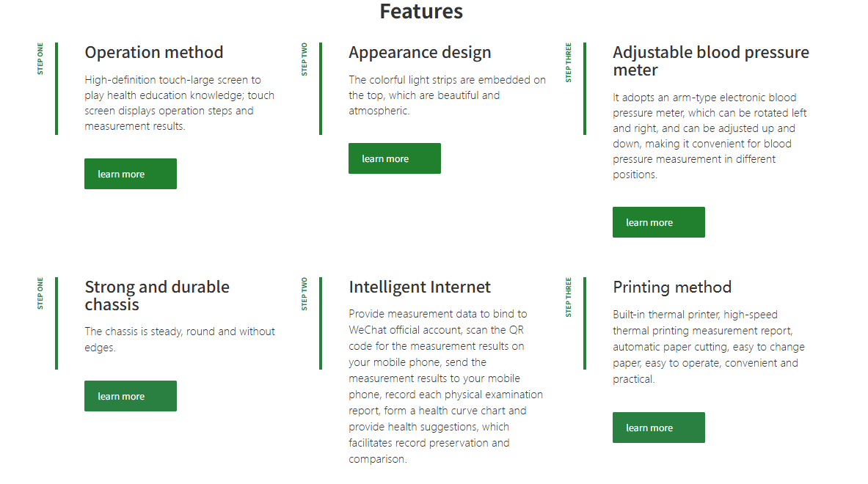868x484 pixels.
Task: Click the Intelligent Internet heading
Action: click(420, 287)
